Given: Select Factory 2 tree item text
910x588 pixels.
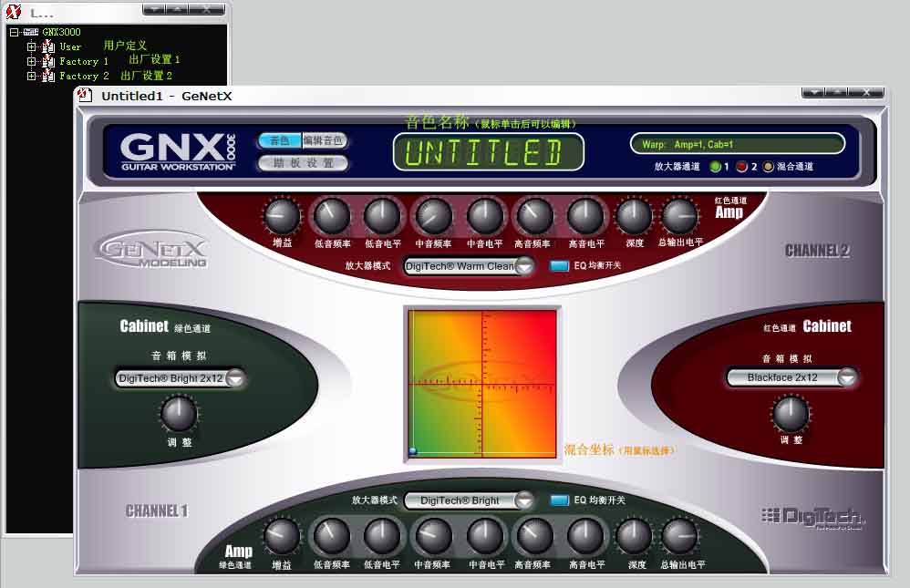Looking at the screenshot, I should coord(84,76).
